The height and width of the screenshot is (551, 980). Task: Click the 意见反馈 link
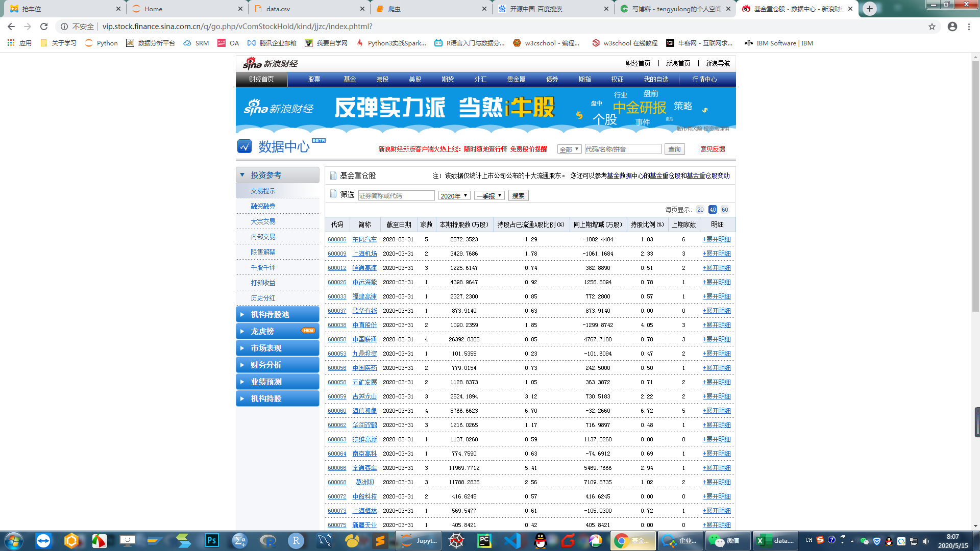713,149
